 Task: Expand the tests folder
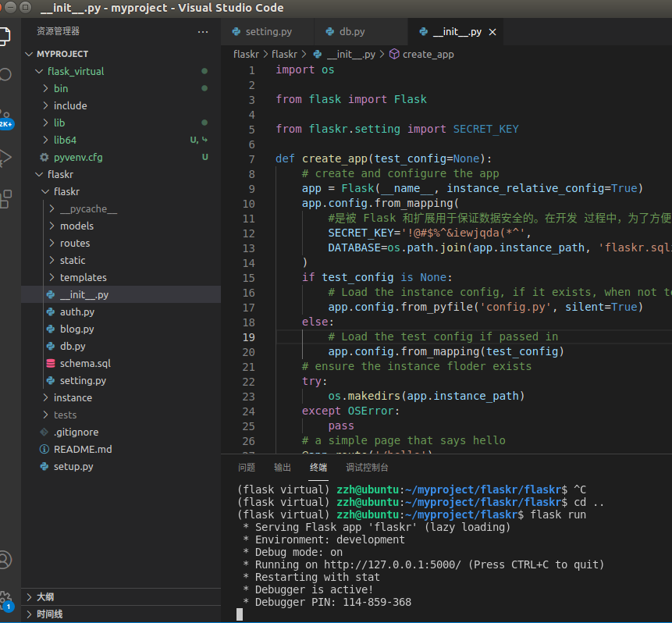click(45, 415)
